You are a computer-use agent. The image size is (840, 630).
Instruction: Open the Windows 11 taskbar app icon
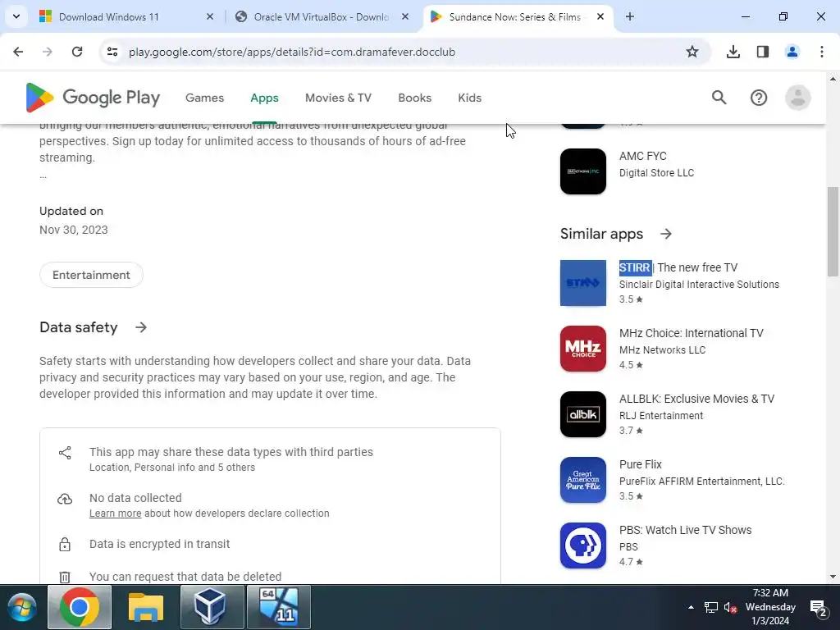(x=279, y=607)
